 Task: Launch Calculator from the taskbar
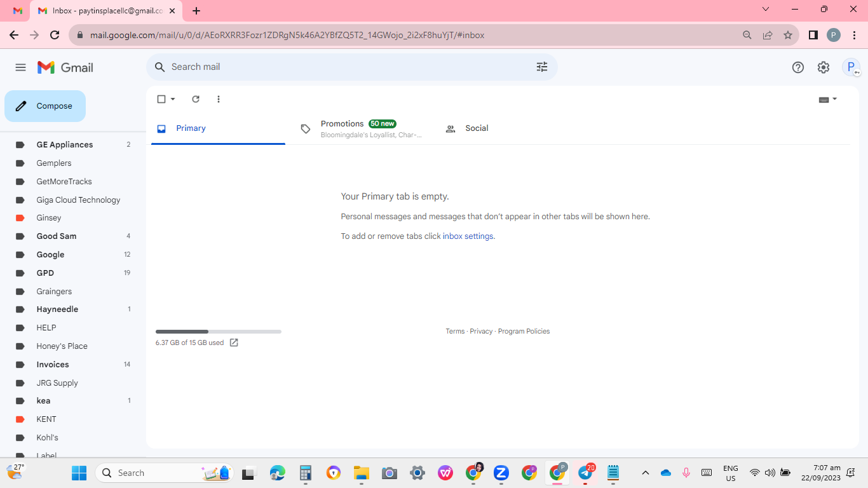[x=306, y=473]
